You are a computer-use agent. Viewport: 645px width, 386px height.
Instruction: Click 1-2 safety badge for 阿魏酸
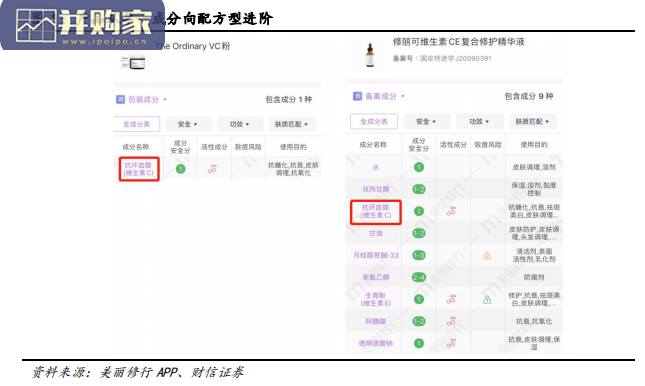(x=419, y=321)
